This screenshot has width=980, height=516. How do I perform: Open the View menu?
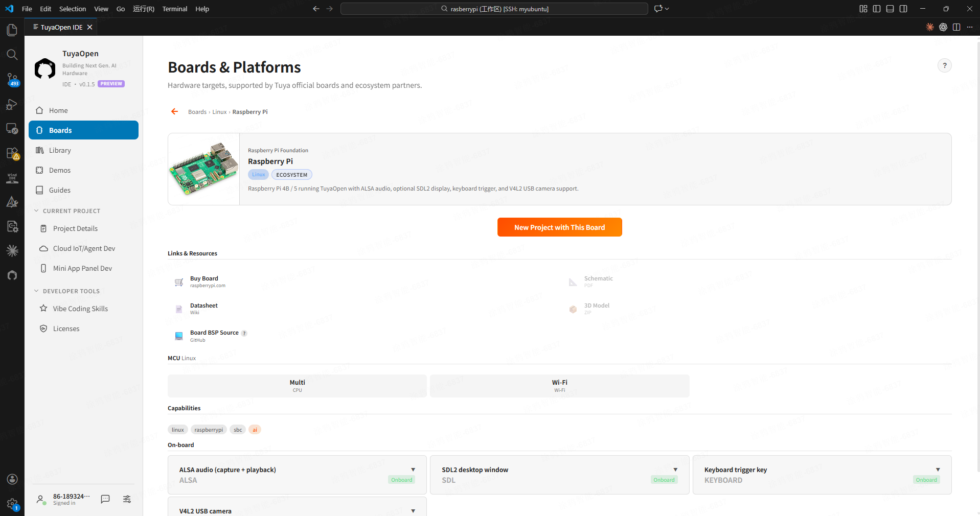[101, 9]
